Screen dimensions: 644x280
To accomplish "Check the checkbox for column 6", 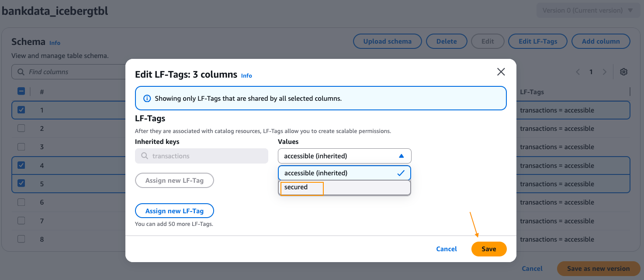I will click(21, 202).
